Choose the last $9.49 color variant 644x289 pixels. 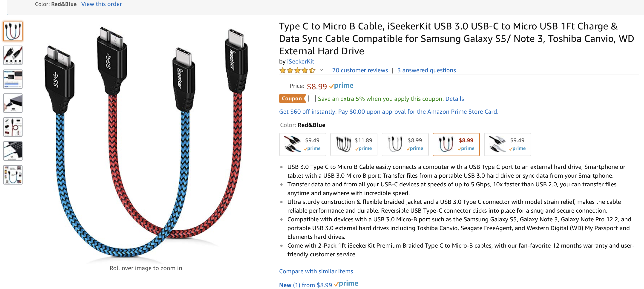click(x=507, y=144)
